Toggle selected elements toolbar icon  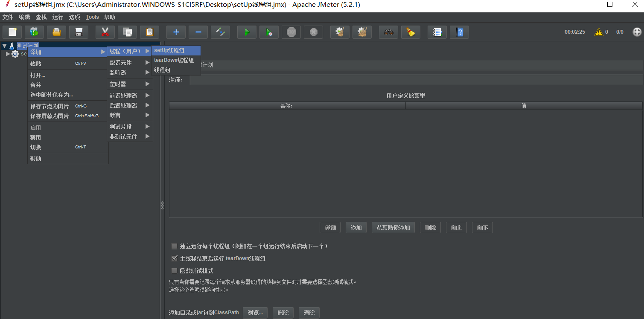pyautogui.click(x=220, y=32)
